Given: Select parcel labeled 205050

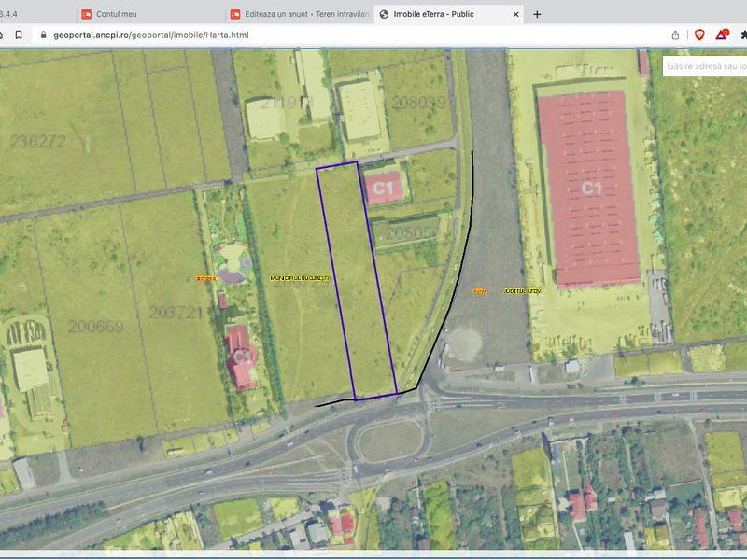Looking at the screenshot, I should click(413, 232).
